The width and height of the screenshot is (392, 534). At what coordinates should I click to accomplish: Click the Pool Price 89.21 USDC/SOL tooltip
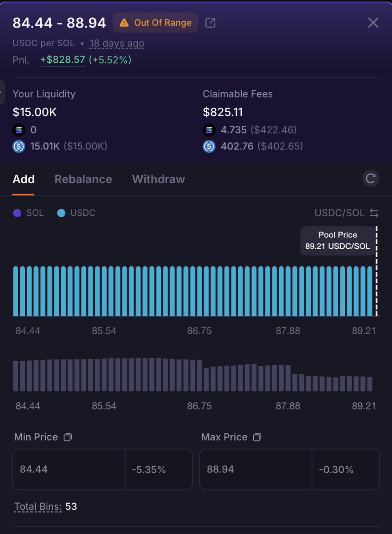[x=338, y=241]
